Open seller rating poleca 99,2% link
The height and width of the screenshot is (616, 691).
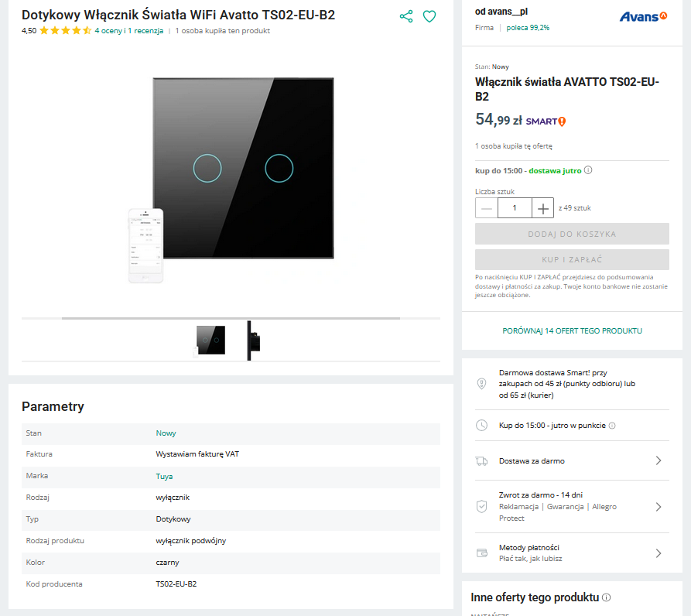pos(528,28)
